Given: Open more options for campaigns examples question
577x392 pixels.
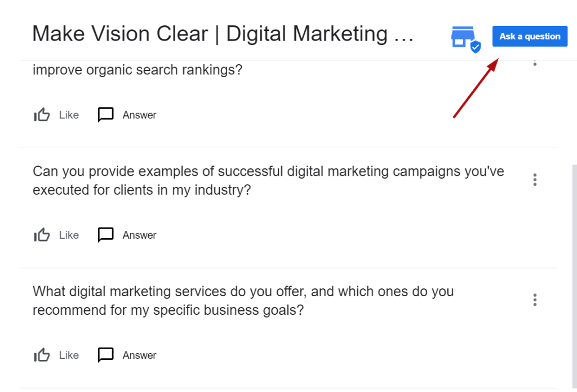Looking at the screenshot, I should click(x=535, y=180).
